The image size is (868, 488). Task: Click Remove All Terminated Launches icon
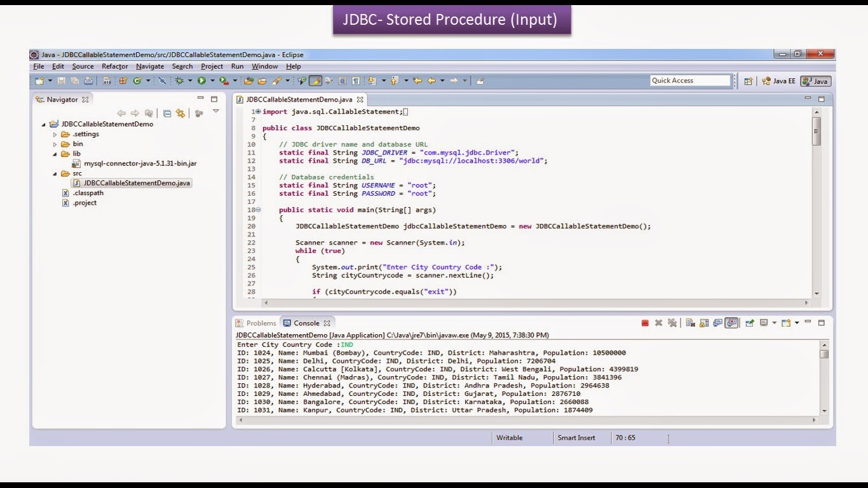point(672,323)
